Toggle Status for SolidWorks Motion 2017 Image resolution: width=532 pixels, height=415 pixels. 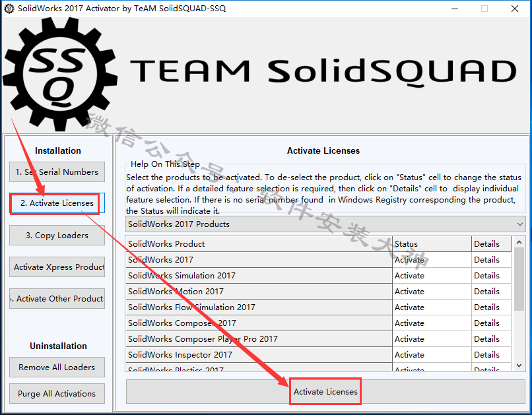click(432, 291)
